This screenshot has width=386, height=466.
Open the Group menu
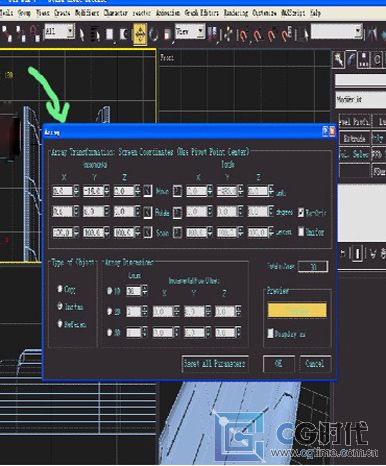click(24, 13)
